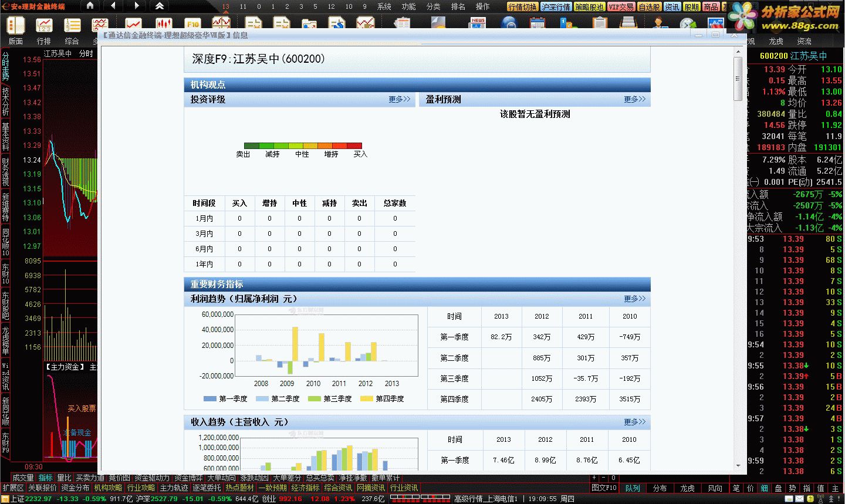Click the 第一季度 2013 profit cell 82.2万
845x504 pixels.
(x=501, y=337)
